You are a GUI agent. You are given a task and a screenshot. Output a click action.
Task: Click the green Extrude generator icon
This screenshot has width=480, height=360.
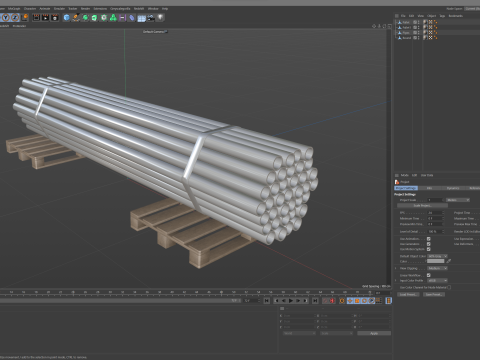94,17
